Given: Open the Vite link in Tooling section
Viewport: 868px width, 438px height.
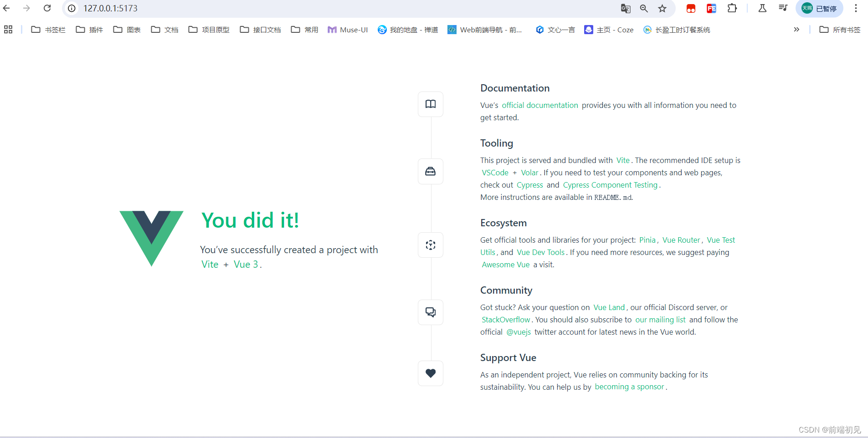Looking at the screenshot, I should 623,160.
